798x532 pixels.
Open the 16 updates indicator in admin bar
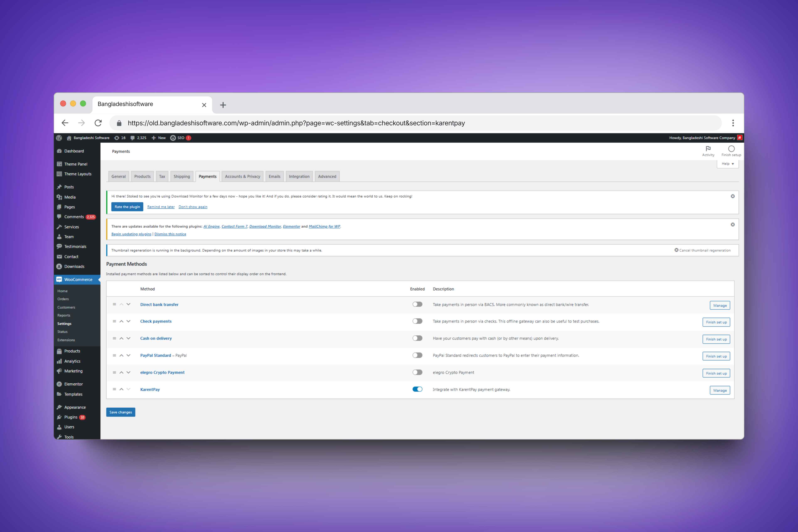pos(120,138)
